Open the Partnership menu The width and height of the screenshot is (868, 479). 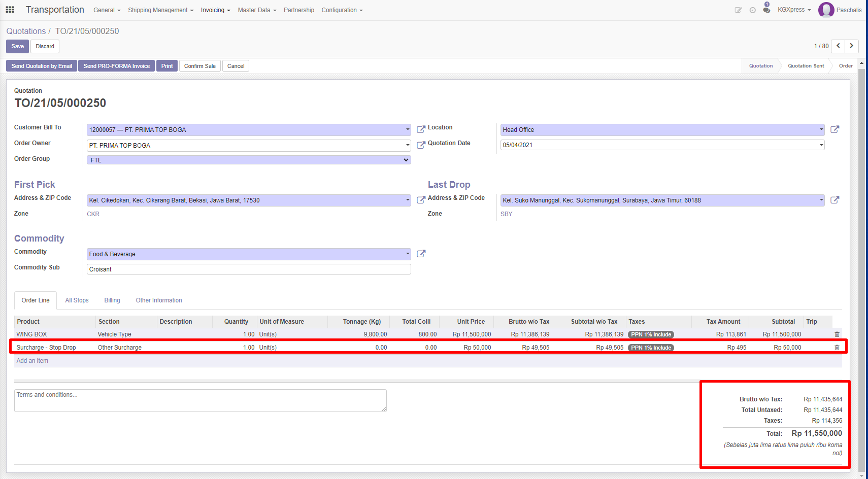point(299,10)
